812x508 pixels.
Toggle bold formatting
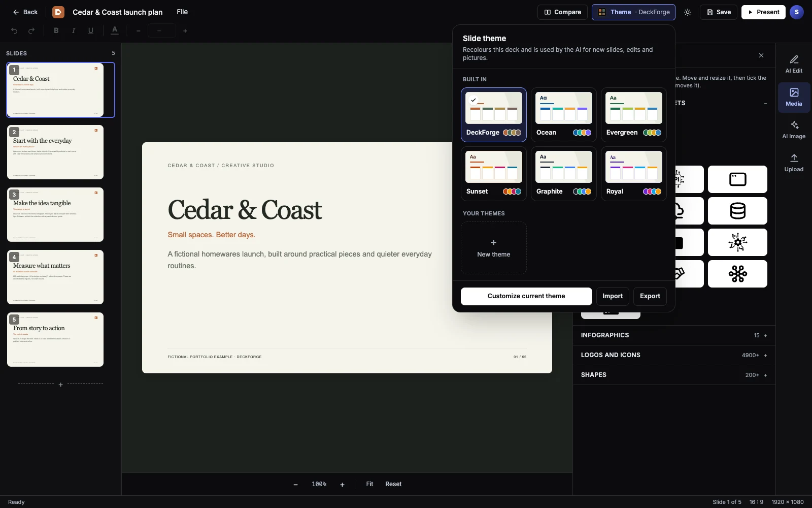pos(56,31)
